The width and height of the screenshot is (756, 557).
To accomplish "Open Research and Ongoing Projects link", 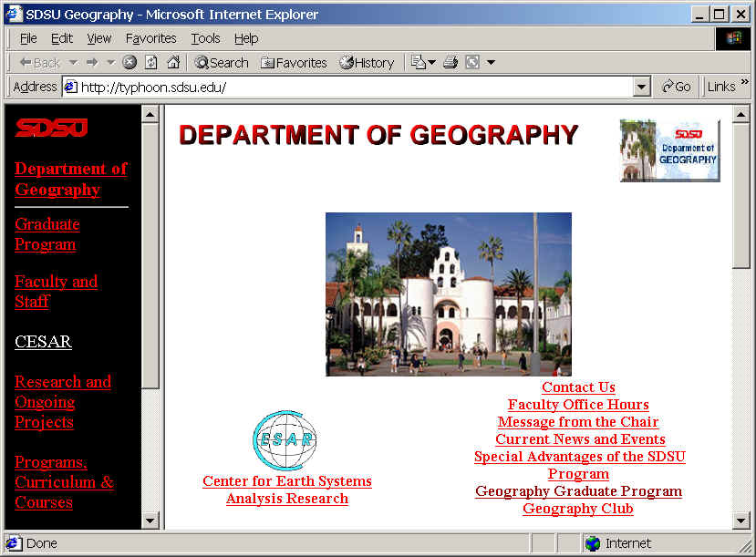I will [63, 401].
